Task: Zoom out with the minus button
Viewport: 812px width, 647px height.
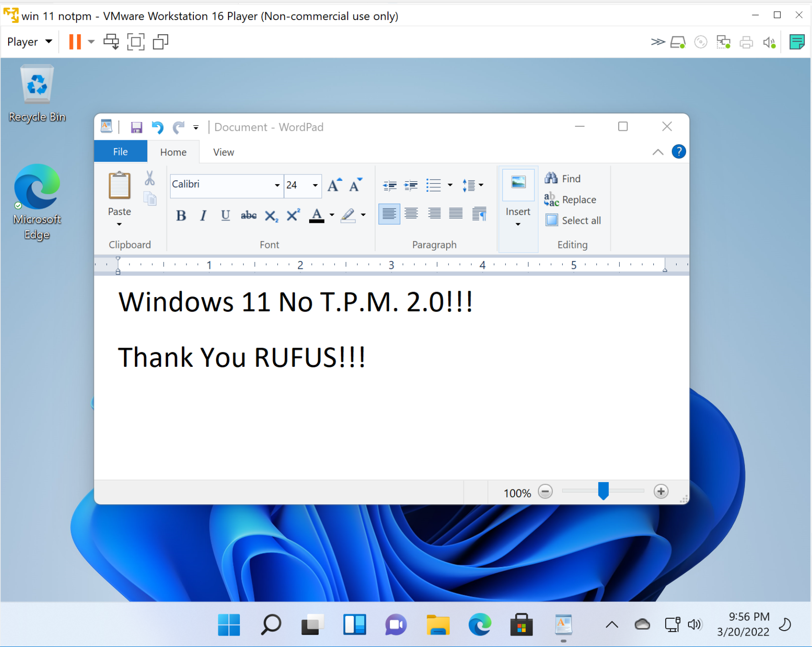Action: point(545,492)
